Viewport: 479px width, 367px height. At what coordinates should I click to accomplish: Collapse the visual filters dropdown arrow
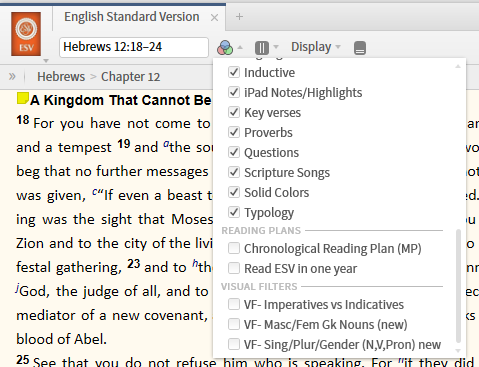pos(240,47)
